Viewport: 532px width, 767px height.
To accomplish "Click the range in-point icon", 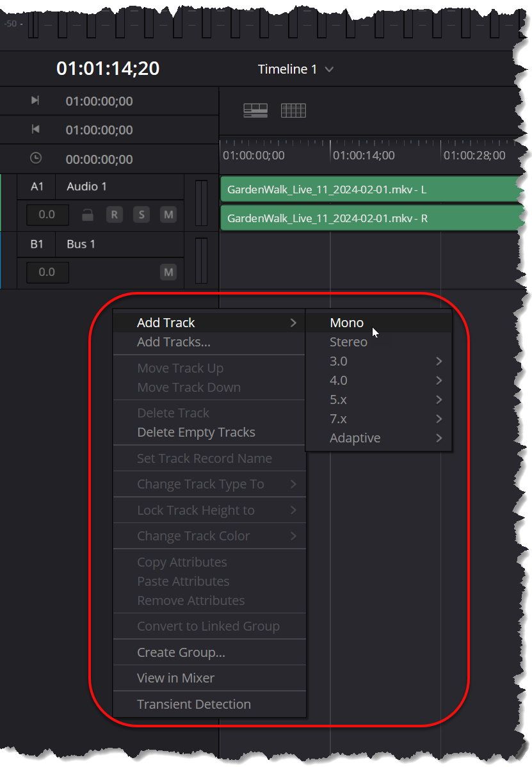I will 35,101.
